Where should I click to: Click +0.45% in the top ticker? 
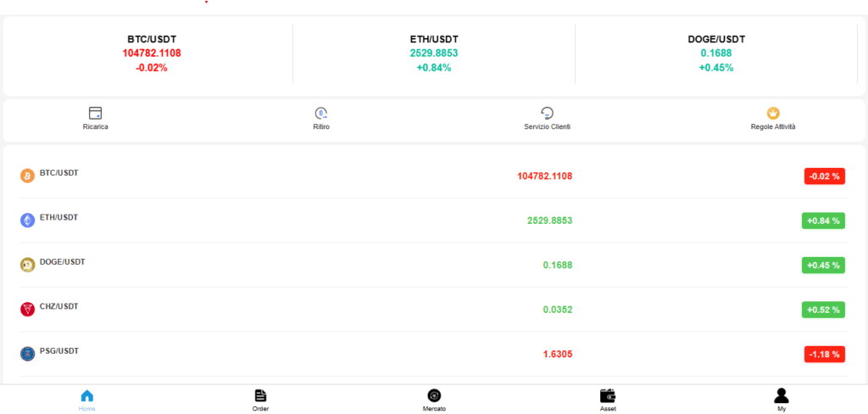point(716,68)
